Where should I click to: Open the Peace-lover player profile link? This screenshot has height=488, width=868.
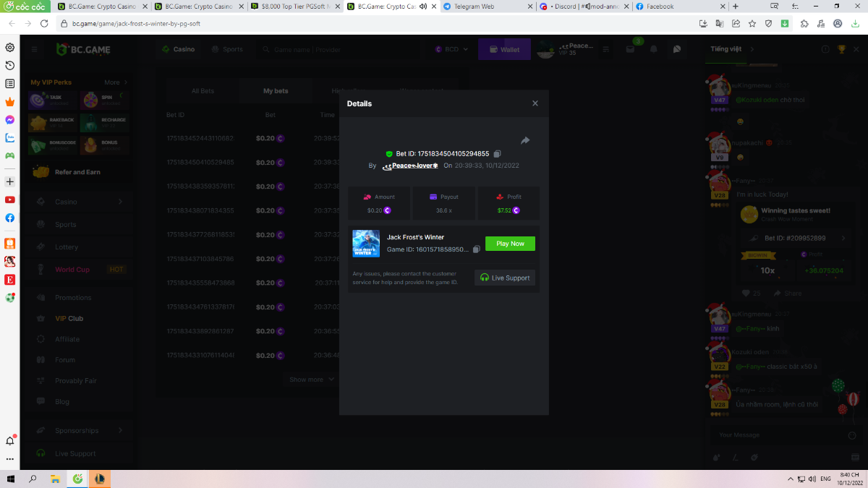410,166
